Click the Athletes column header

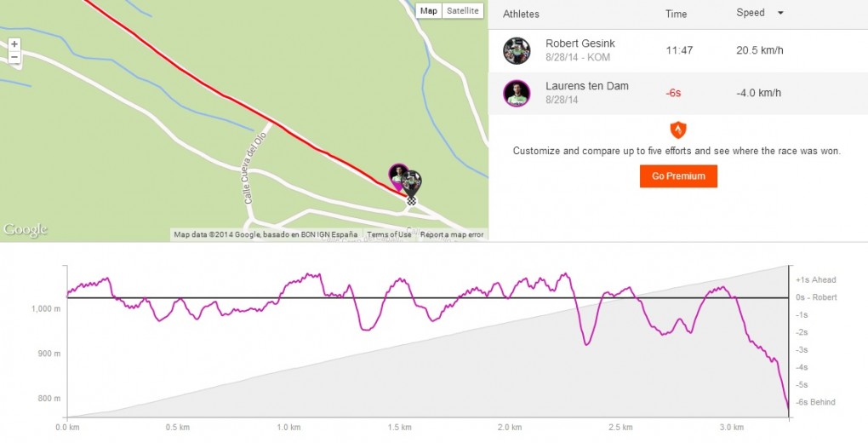pyautogui.click(x=521, y=14)
